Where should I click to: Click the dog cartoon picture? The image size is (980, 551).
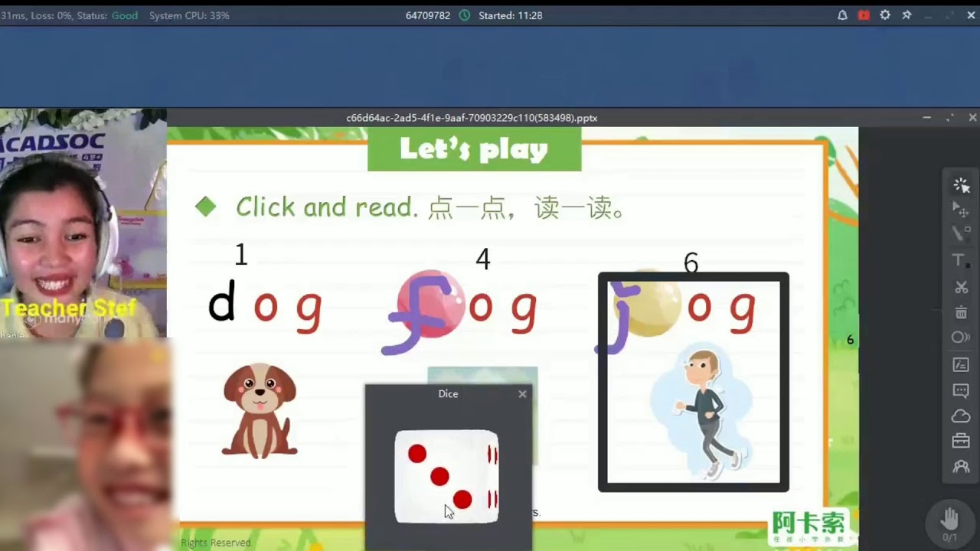260,411
